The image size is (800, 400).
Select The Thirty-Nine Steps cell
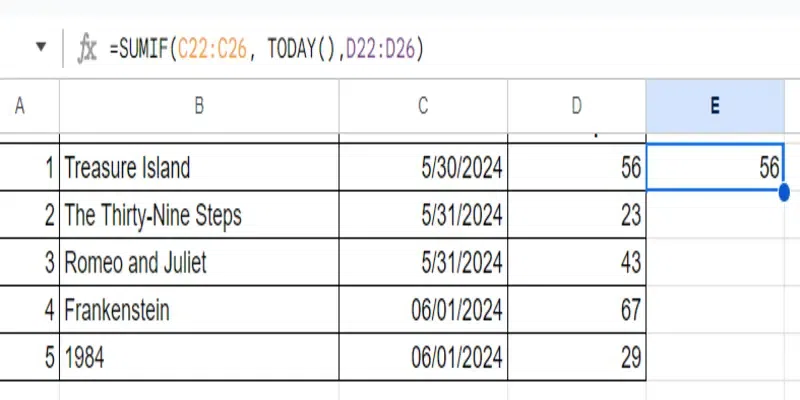coord(199,215)
